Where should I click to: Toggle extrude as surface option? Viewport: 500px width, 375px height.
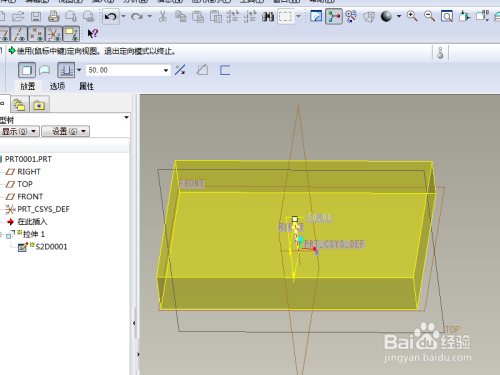pos(44,70)
